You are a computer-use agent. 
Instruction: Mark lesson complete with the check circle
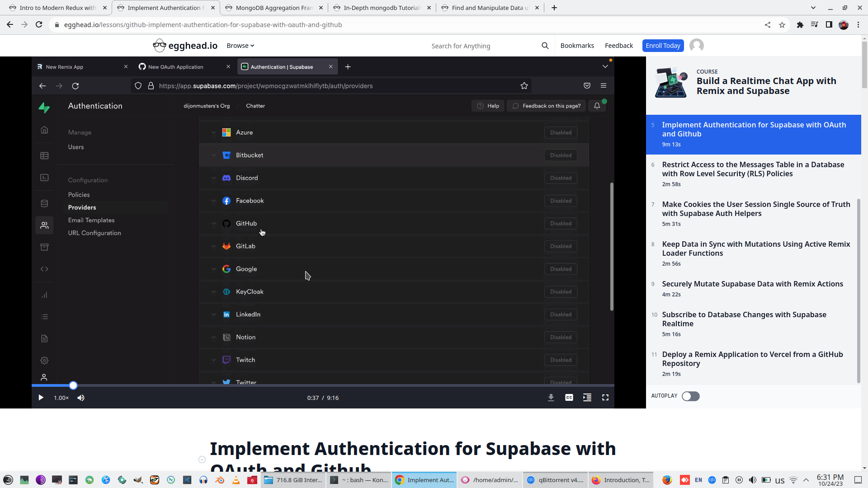tap(202, 460)
